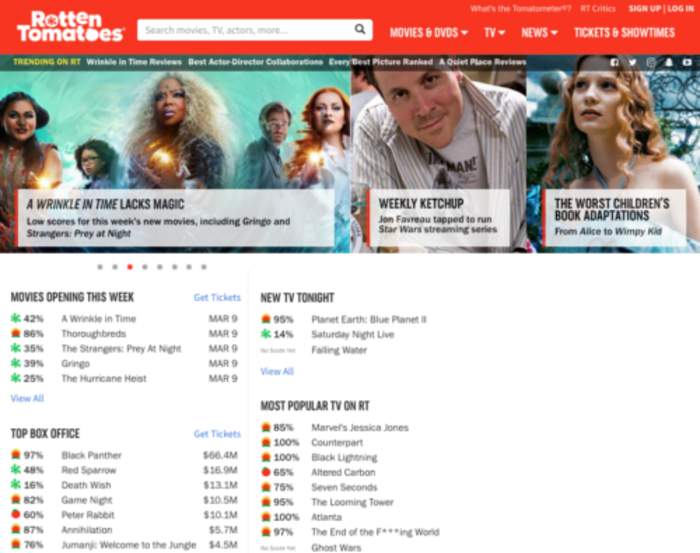
Task: Click tomato icon beside Marvel's Jessica Jones
Action: tap(266, 427)
